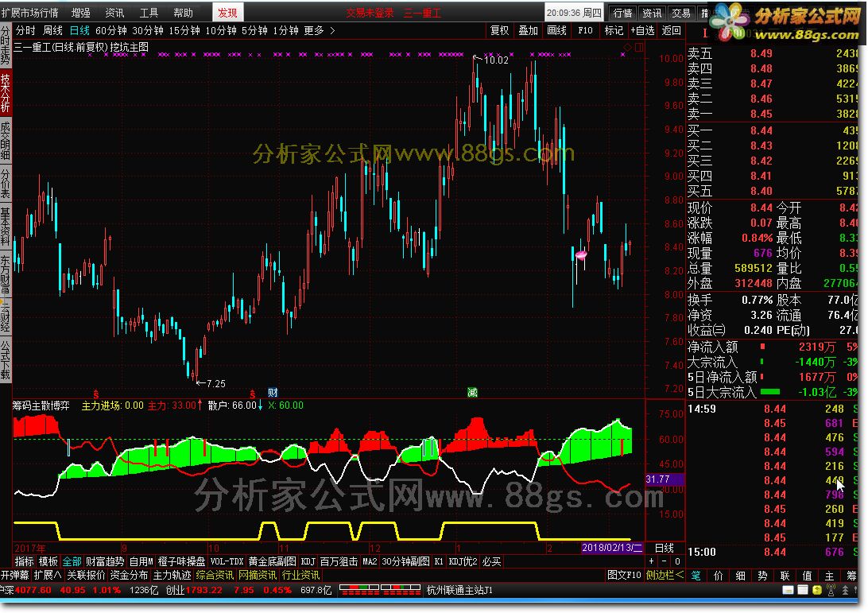Select the 黄金底副图 indicator
Image resolution: width=868 pixels, height=613 pixels.
pos(272,561)
